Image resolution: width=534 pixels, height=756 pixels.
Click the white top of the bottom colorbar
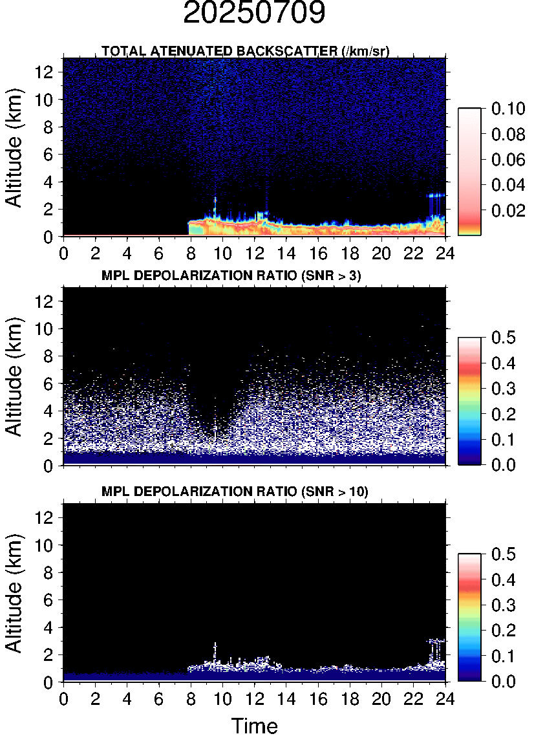point(469,559)
